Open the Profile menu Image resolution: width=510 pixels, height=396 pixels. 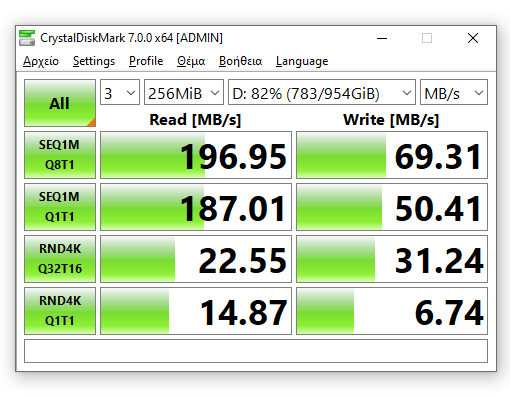click(146, 61)
